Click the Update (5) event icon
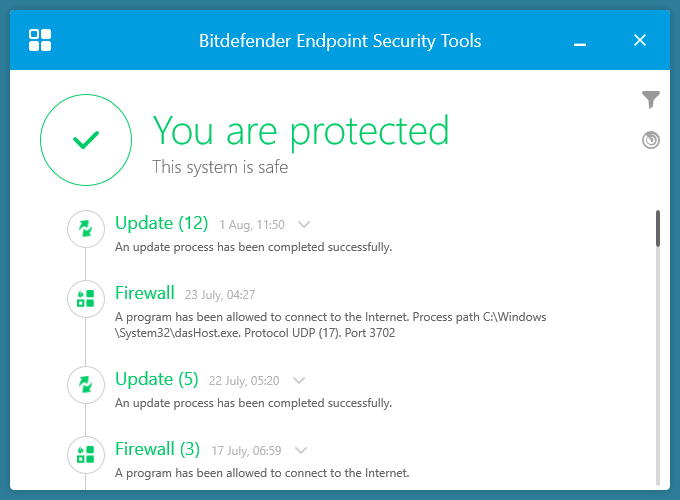This screenshot has width=680, height=500. pos(86,385)
